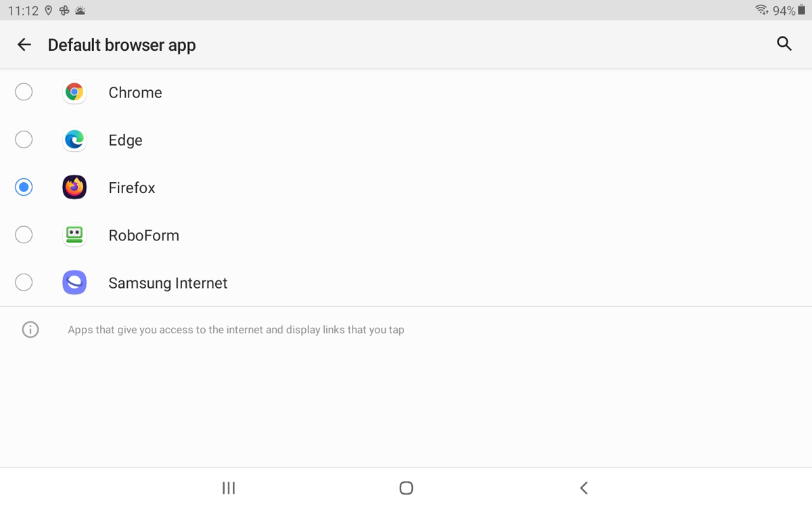Screen dimensions: 812x508
Task: Open recent apps navigation button
Action: point(229,488)
